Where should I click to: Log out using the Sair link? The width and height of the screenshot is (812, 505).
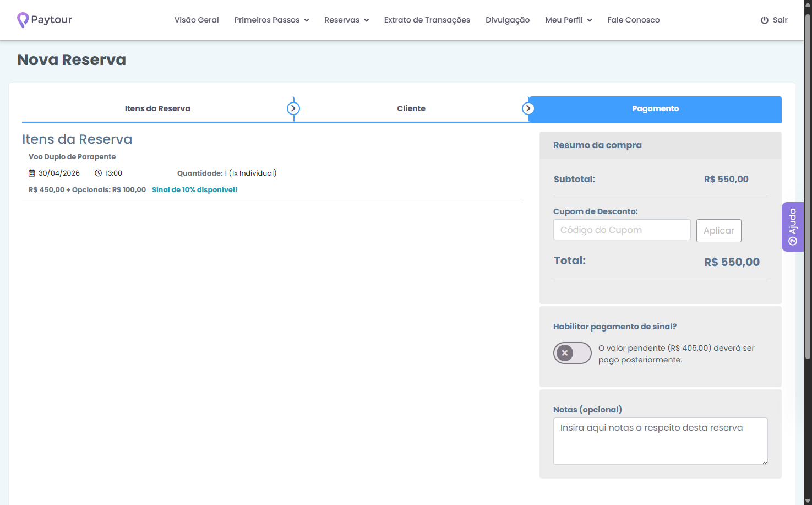(x=774, y=20)
